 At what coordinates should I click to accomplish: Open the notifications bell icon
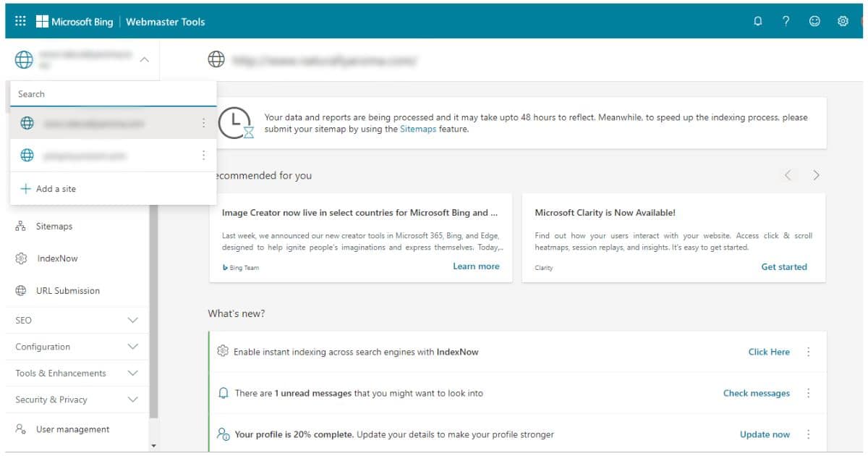[757, 21]
